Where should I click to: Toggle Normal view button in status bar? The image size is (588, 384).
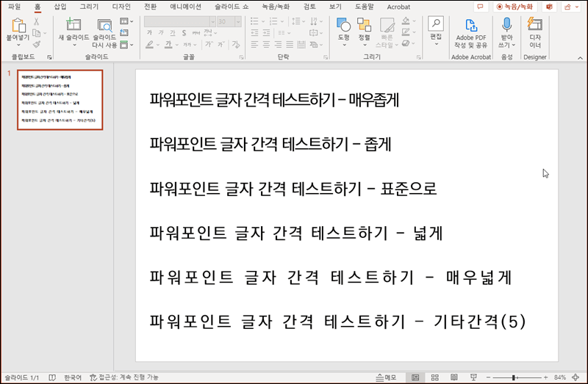[415, 377]
